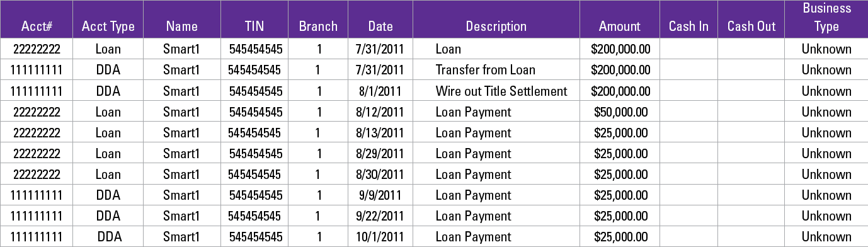868x247 pixels.
Task: Select the Date column header
Action: [x=380, y=26]
